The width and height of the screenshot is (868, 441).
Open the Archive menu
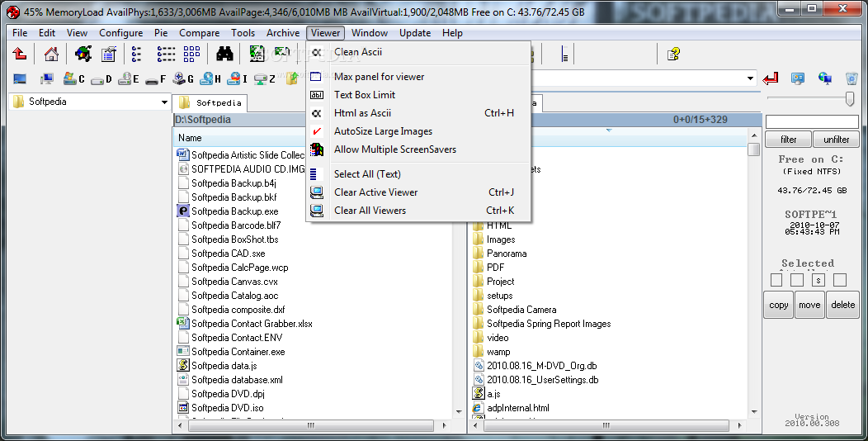(x=283, y=33)
